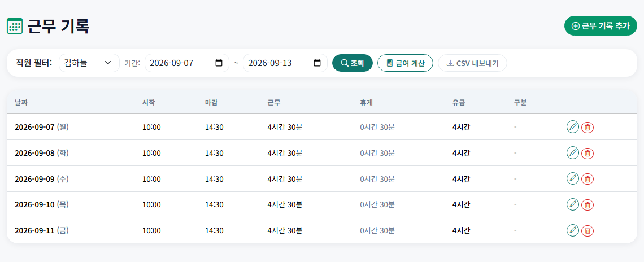Select the date cell 2026-09-09 (수)
This screenshot has height=262, width=644.
click(x=41, y=178)
